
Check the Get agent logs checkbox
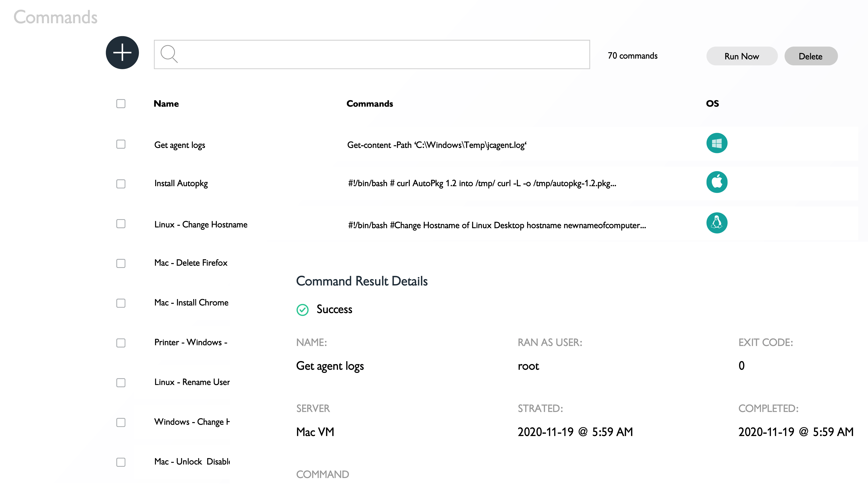coord(121,144)
